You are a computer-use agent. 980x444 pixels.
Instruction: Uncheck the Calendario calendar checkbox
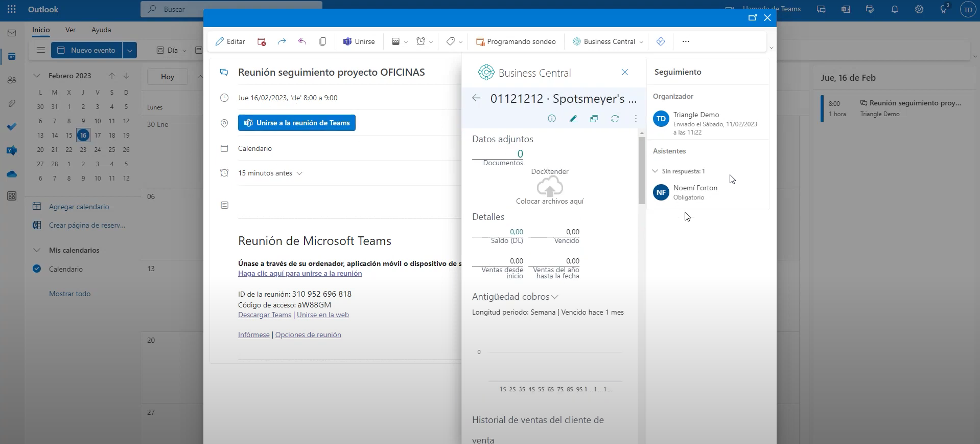click(x=37, y=269)
